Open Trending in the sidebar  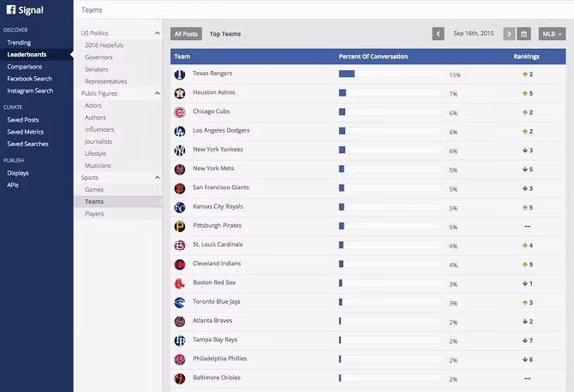(19, 42)
